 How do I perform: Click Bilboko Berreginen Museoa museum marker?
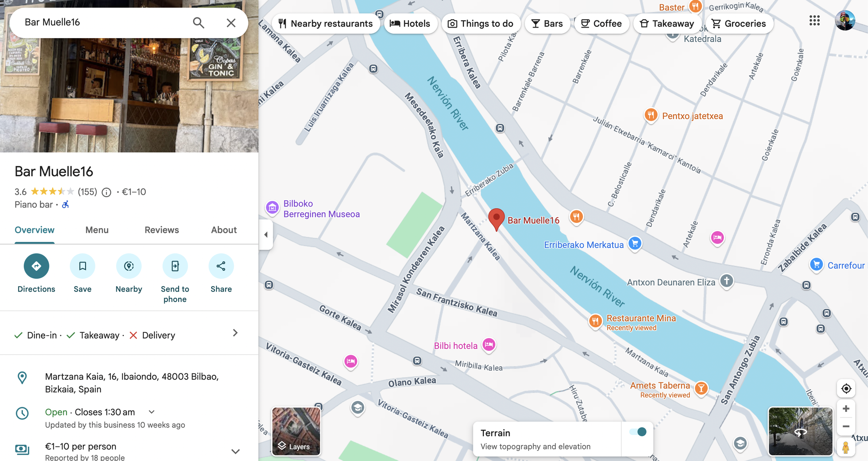tap(272, 208)
